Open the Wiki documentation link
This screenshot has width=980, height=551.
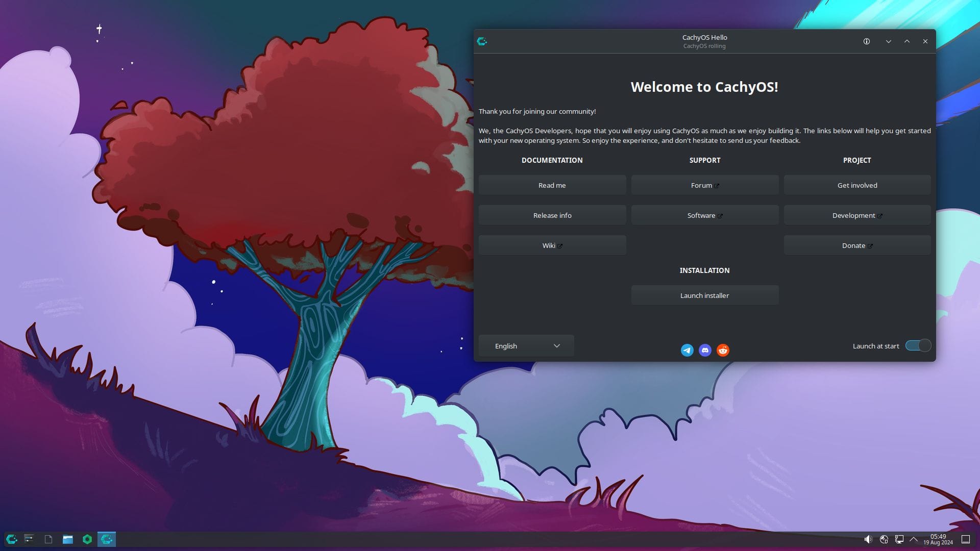tap(552, 245)
